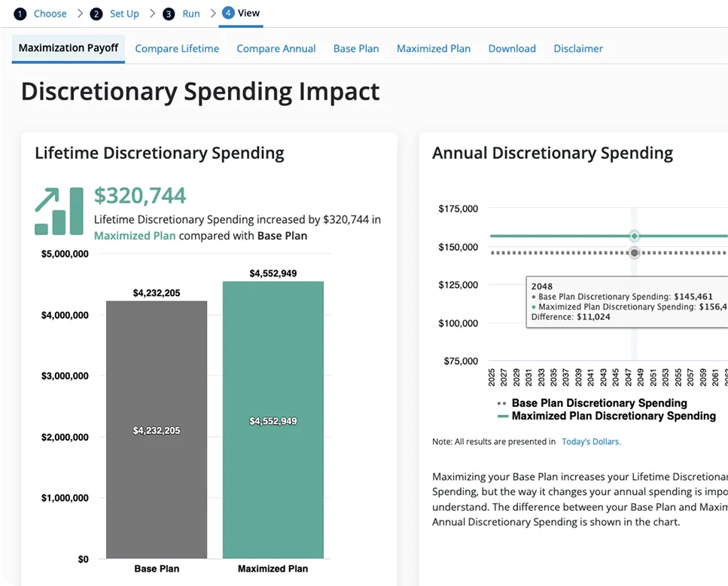Switch to Compare Annual tab
This screenshot has width=728, height=586.
pos(276,49)
